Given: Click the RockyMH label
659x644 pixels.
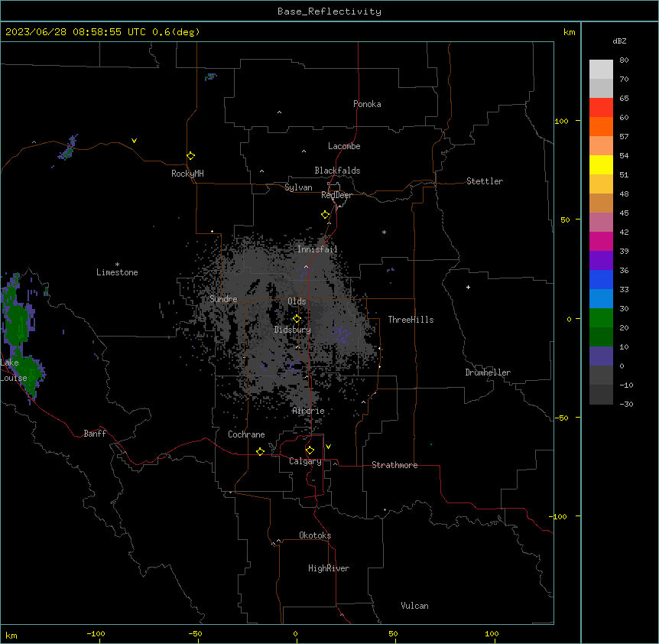Looking at the screenshot, I should click(187, 174).
